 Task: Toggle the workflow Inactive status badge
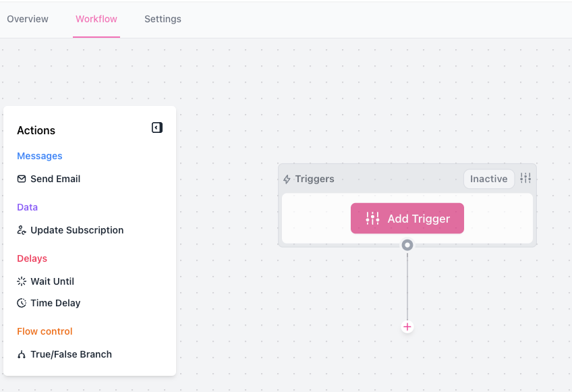pos(488,179)
